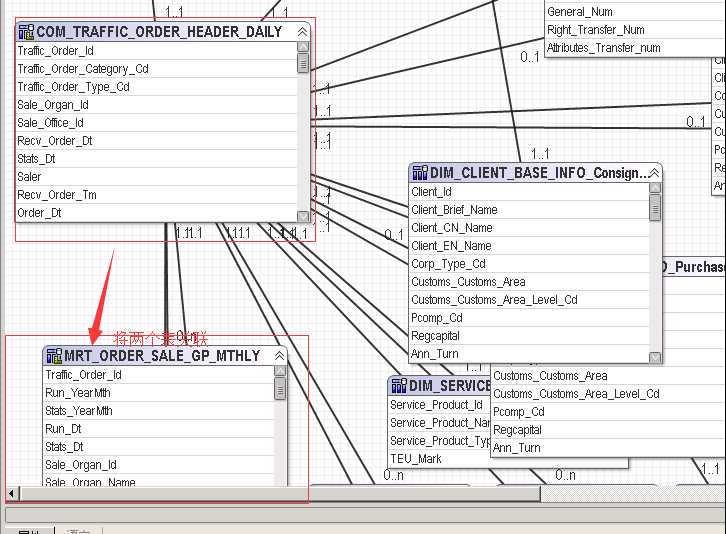Select Regcapital in DIM_CLIENT_BASE_INFO_Consign
This screenshot has height=534, width=726.
click(530, 336)
